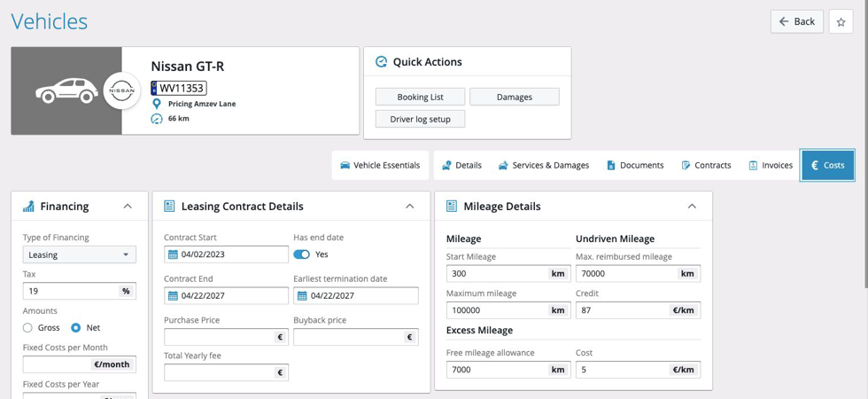
Task: Switch to the Details tab
Action: point(461,165)
